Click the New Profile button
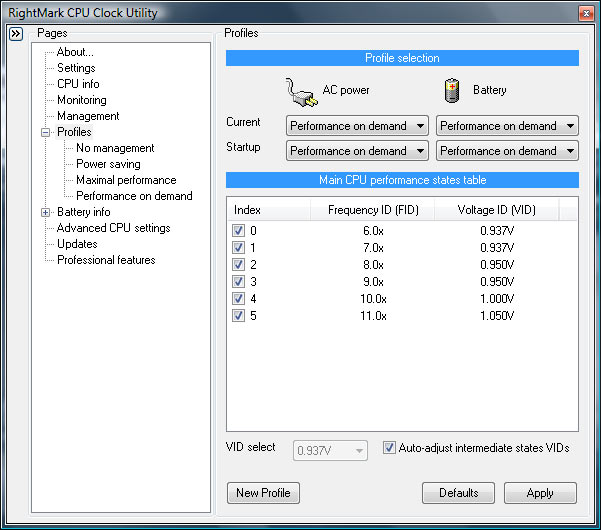The width and height of the screenshot is (601, 530). click(x=263, y=493)
